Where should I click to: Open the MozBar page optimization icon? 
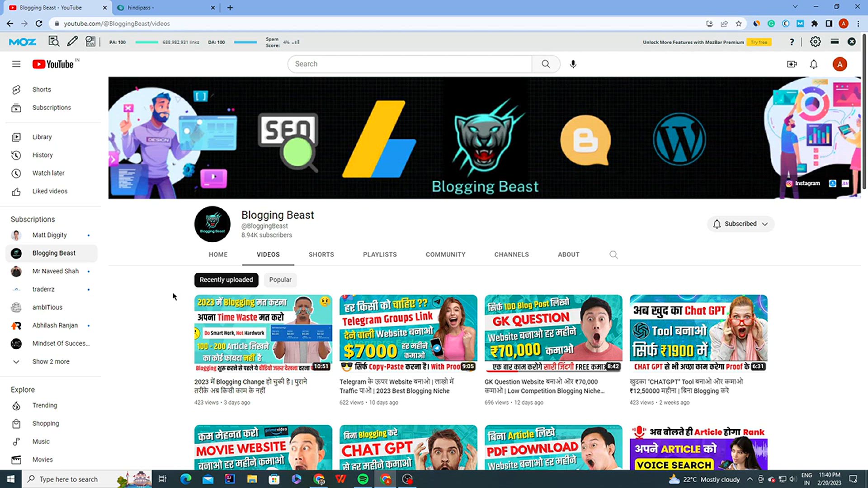tap(90, 42)
